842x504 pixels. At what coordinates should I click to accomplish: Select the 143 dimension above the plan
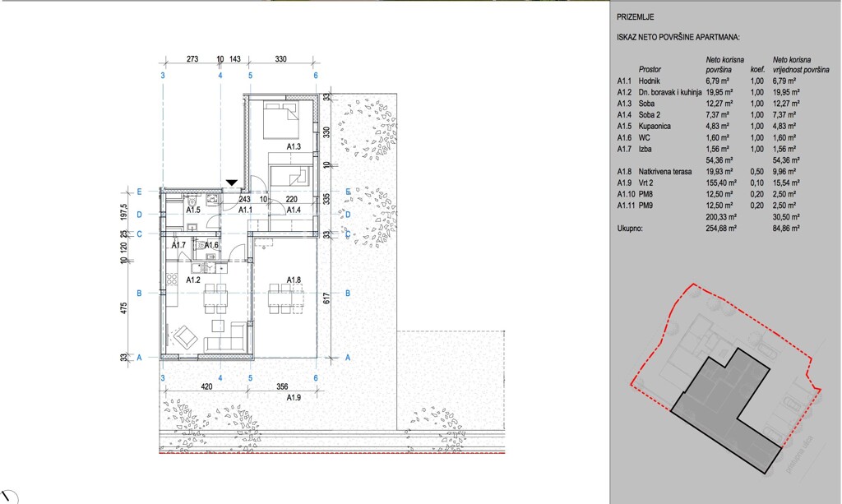(234, 59)
